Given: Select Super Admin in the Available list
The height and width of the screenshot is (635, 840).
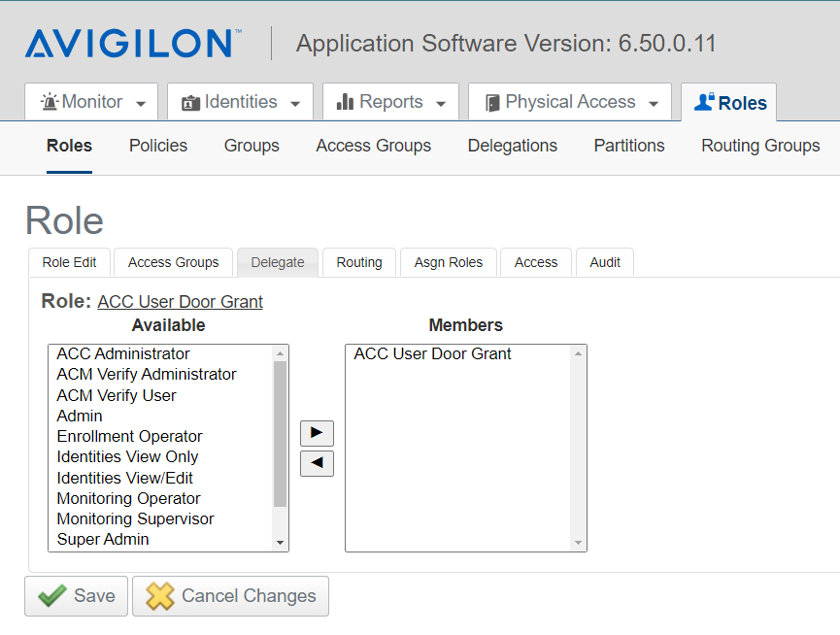Looking at the screenshot, I should 102,539.
